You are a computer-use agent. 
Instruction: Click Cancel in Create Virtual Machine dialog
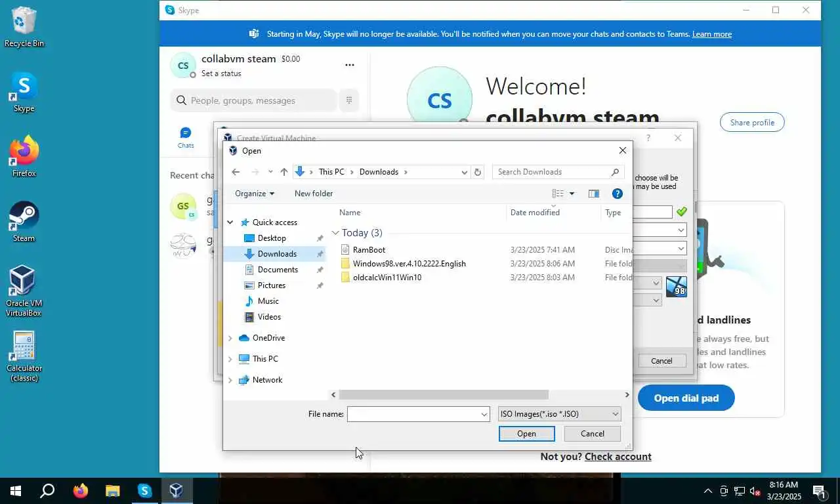click(661, 361)
